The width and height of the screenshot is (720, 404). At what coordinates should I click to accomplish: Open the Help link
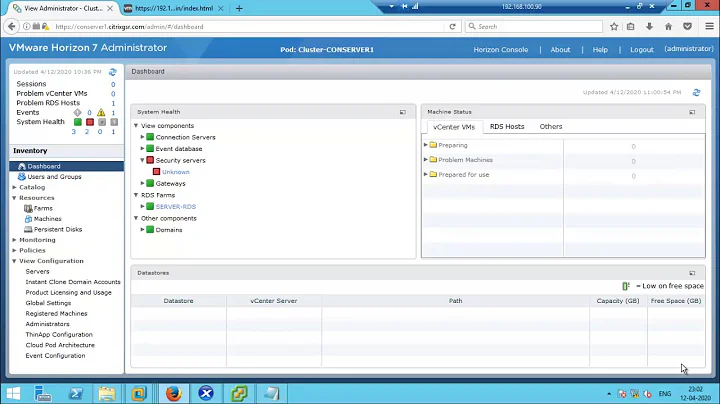tap(600, 50)
